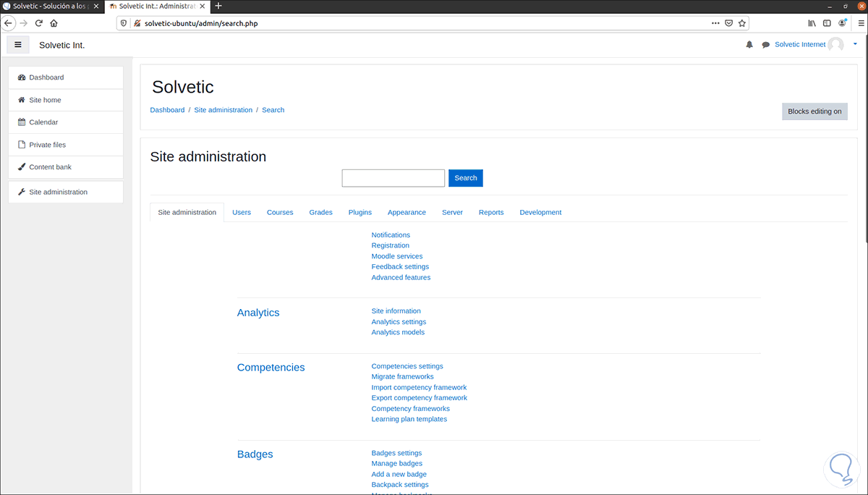868x495 pixels.
Task: Enable Blocks editing on
Action: pos(814,111)
